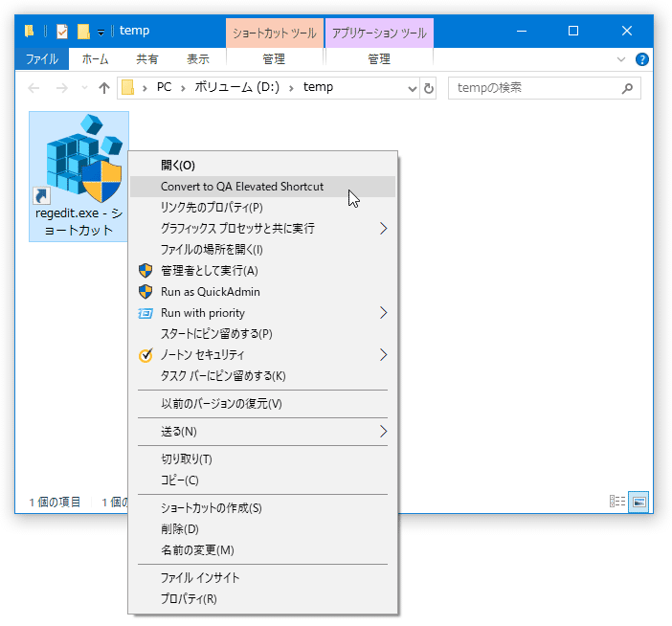The image size is (672, 626).
Task: Expand the chevron after PC breadcrumb
Action: click(x=183, y=89)
